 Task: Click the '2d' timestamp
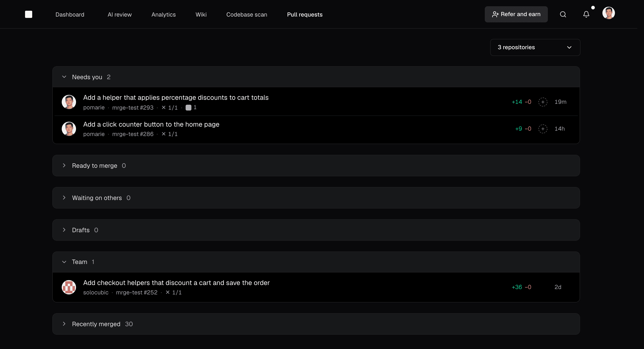[558, 287]
